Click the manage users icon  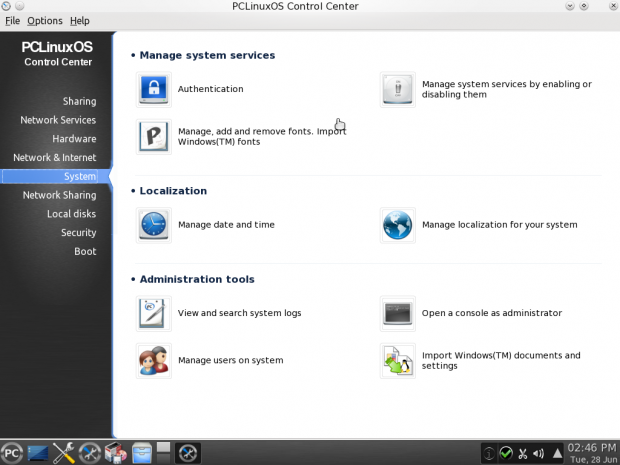[153, 360]
